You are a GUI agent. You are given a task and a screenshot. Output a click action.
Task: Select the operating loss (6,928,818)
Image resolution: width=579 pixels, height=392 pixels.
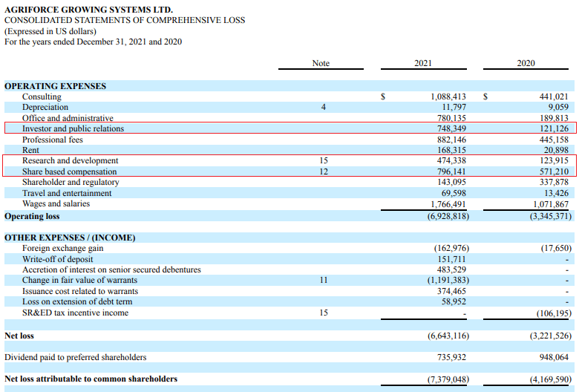pos(448,217)
